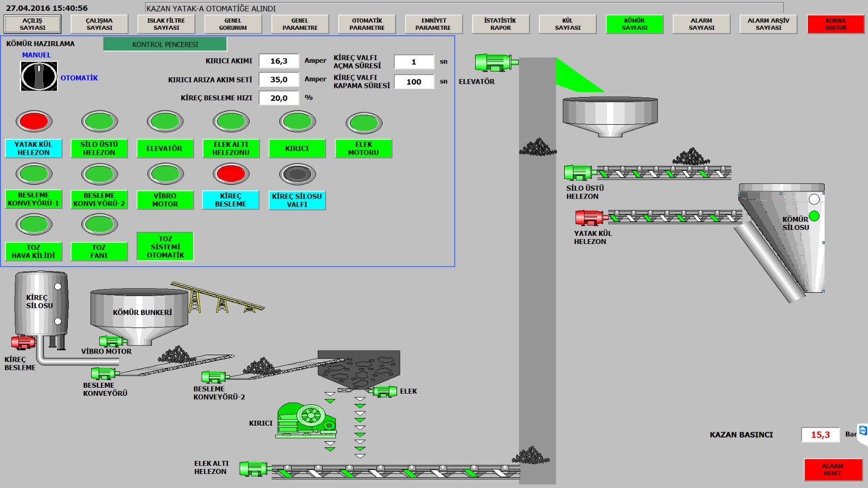868x488 pixels.
Task: Click the crusher (KIRICI) machine icon
Action: (x=307, y=420)
